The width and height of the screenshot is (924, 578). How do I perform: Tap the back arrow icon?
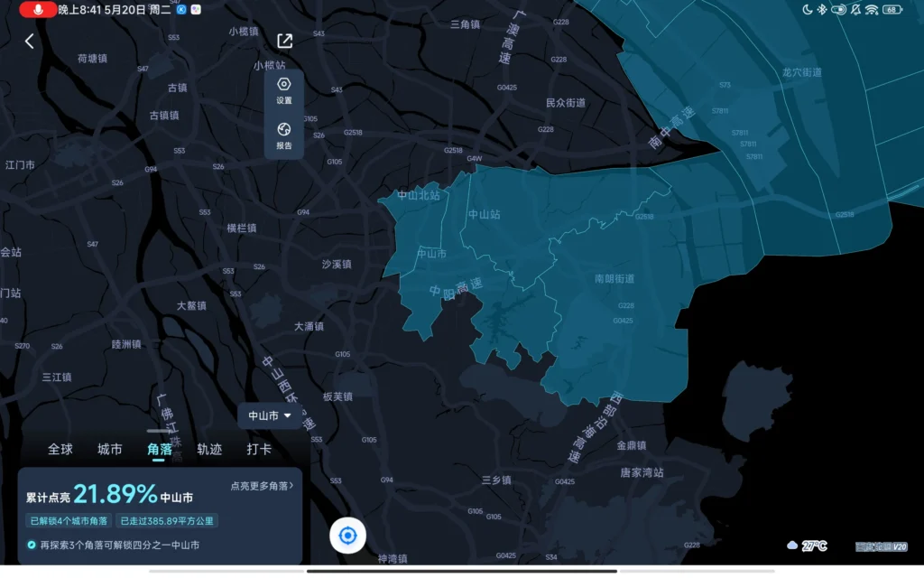(x=29, y=42)
